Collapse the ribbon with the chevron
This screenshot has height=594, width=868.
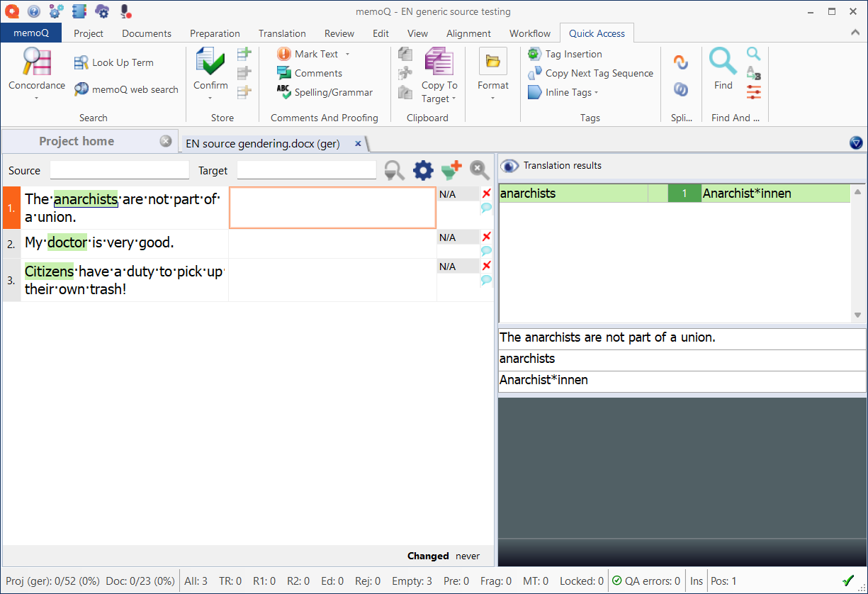tap(855, 33)
